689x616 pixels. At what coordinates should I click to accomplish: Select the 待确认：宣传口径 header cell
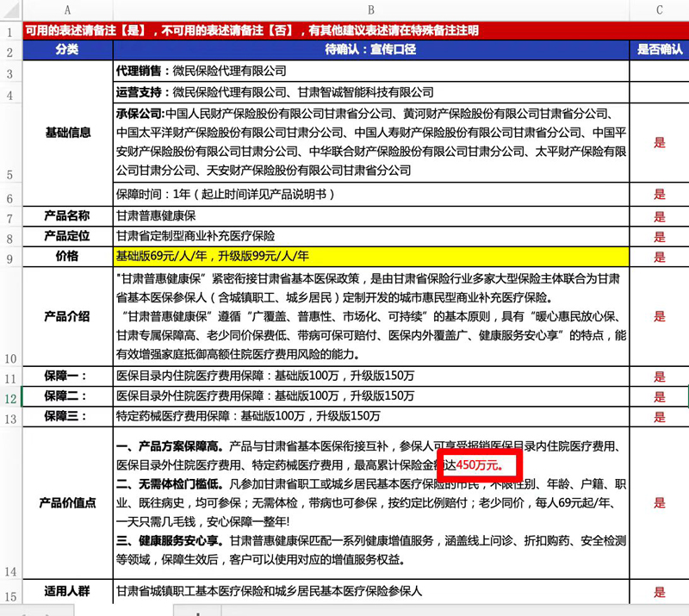click(370, 50)
